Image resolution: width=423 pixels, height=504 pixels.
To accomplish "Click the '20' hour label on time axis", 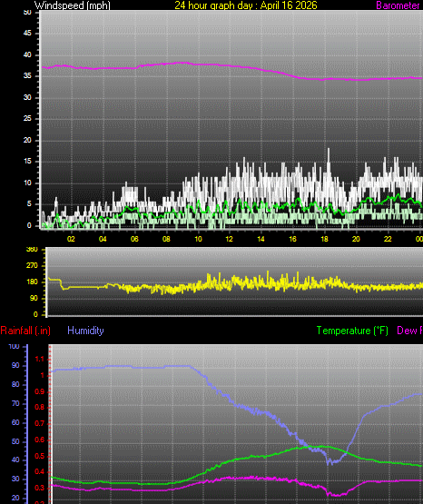I will pos(356,239).
